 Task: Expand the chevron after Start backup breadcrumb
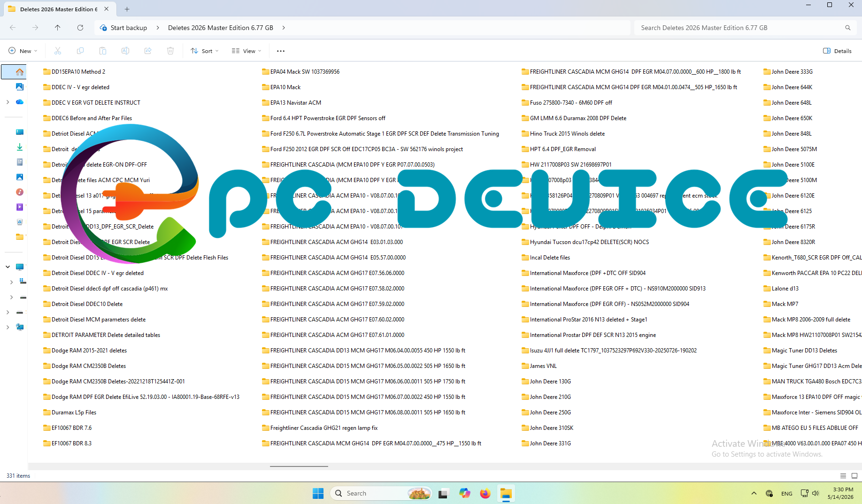tap(158, 28)
